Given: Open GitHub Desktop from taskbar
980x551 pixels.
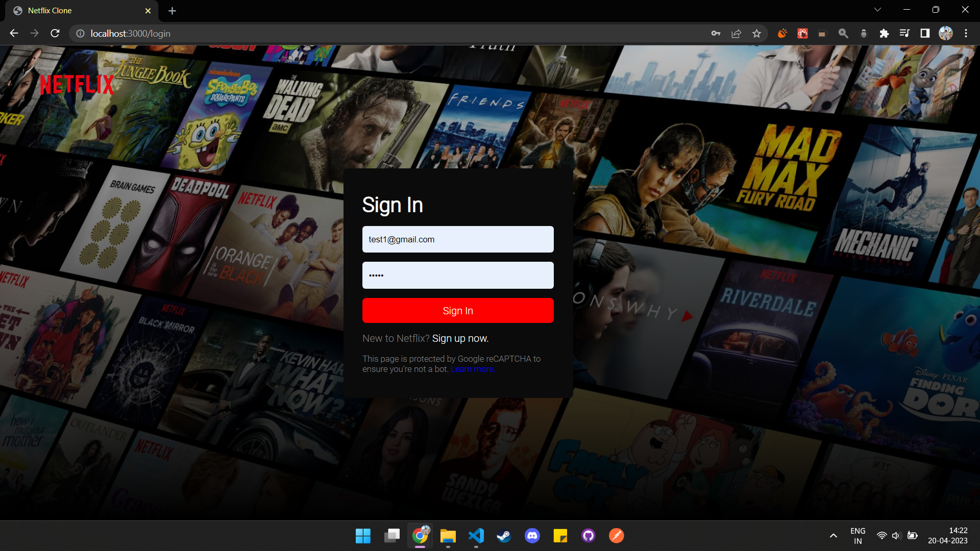Looking at the screenshot, I should pos(589,536).
